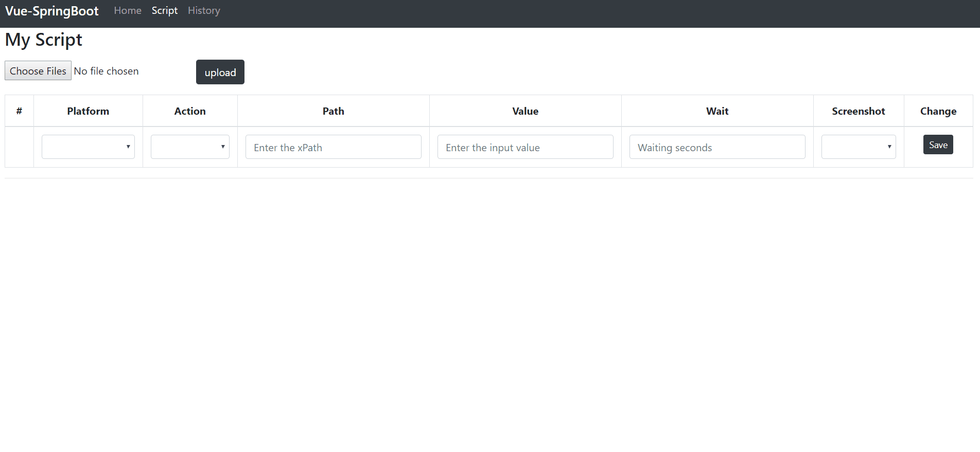Click the dark upload button

pos(220,72)
